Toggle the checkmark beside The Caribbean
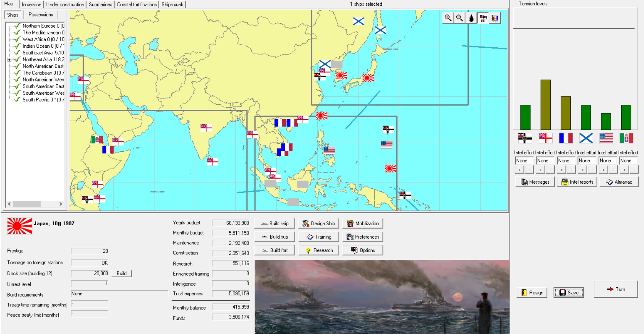 tap(17, 73)
